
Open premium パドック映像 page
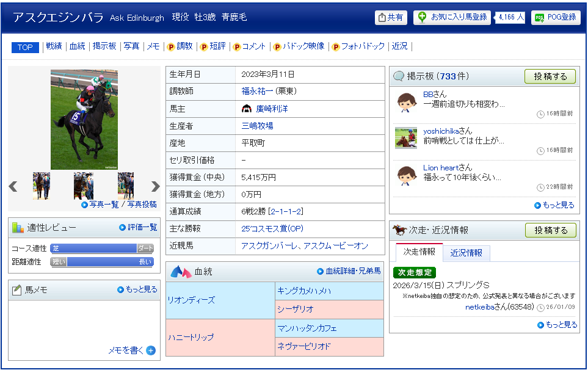click(x=299, y=46)
